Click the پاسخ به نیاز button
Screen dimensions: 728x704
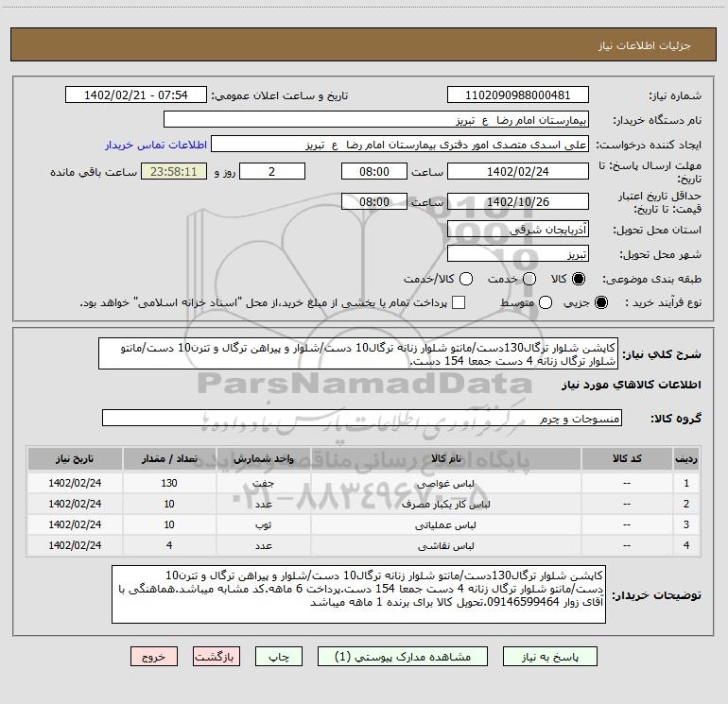point(550,657)
